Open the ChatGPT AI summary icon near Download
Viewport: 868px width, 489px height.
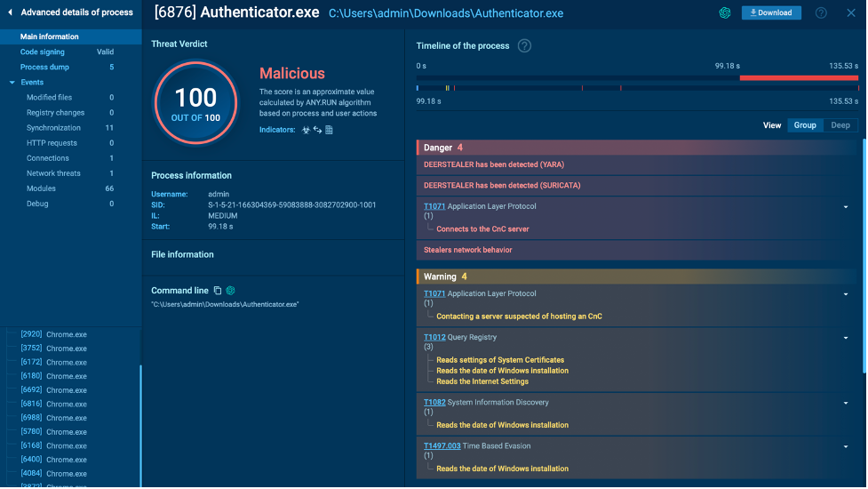pyautogui.click(x=725, y=12)
